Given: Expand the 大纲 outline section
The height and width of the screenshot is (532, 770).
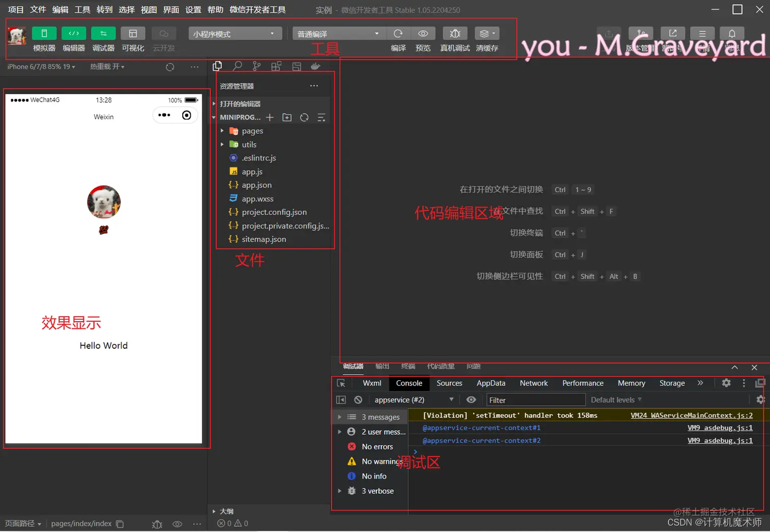Looking at the screenshot, I should (224, 511).
